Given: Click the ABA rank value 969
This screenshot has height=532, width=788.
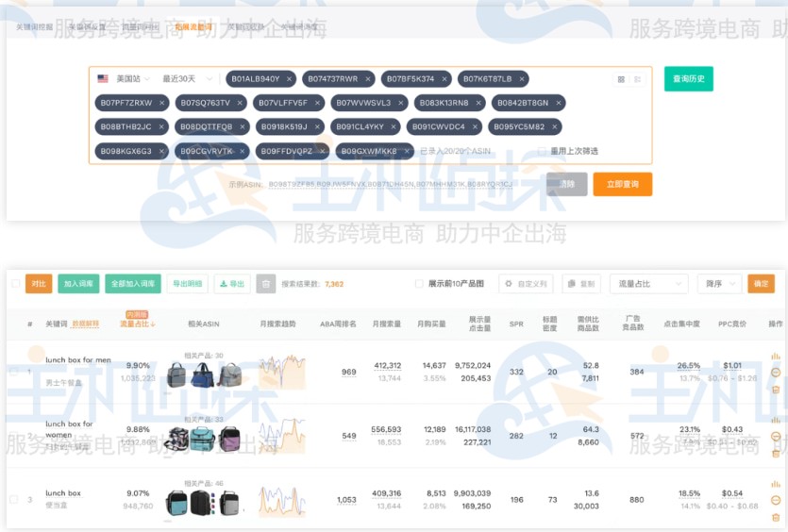Looking at the screenshot, I should coord(349,372).
